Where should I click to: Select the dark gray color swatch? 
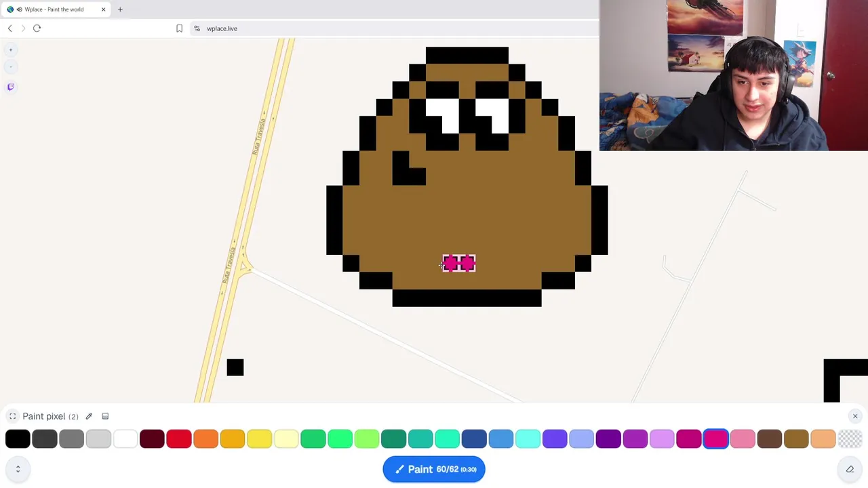click(45, 439)
